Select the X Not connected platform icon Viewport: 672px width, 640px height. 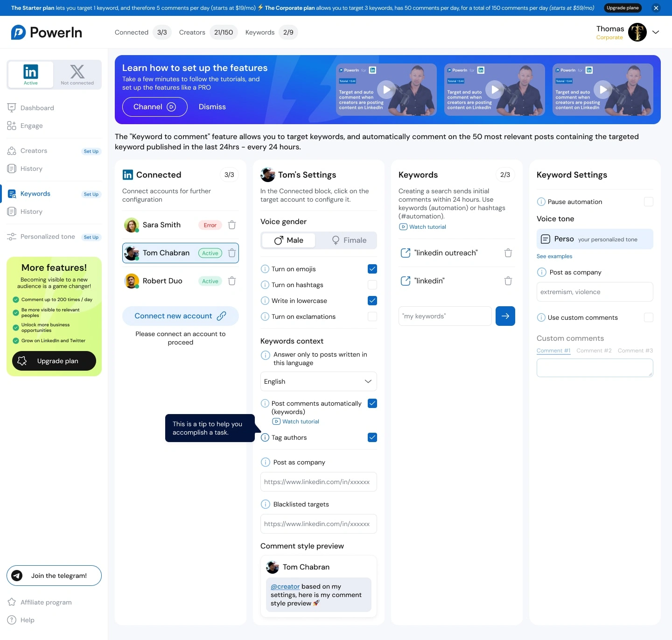tap(77, 74)
